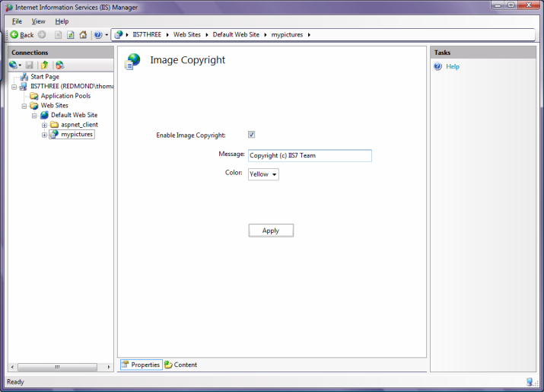544x392 pixels.
Task: Minimize the IIS Manager window
Action: pos(498,5)
